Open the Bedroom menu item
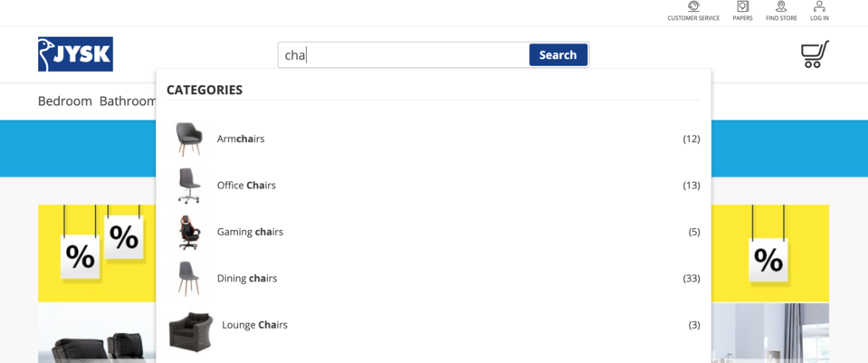This screenshot has width=868, height=363. point(65,101)
